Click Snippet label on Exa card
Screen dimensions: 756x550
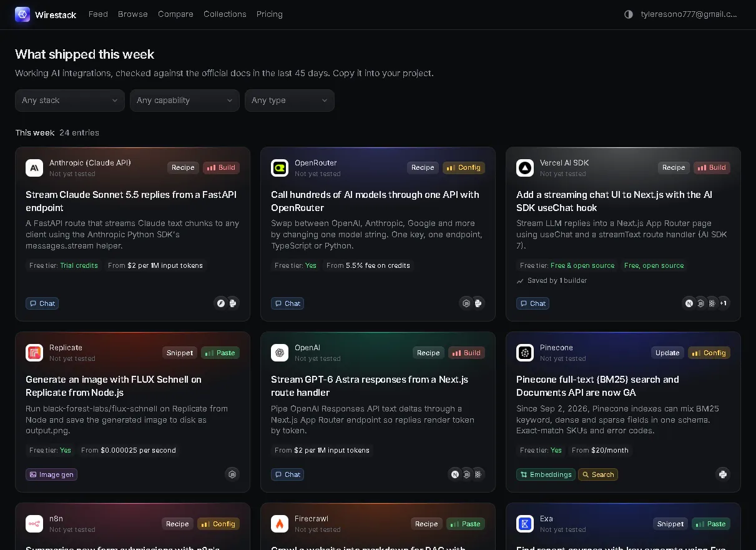[670, 524]
